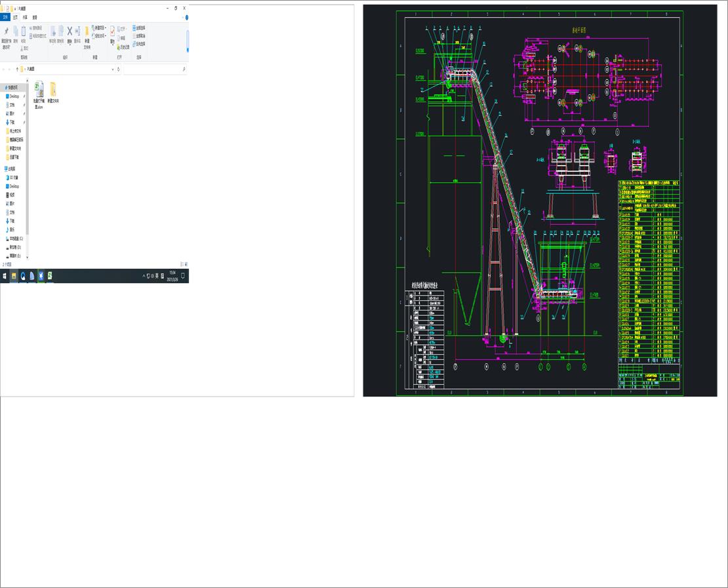
Task: Click Pin to Quick access ribbon icon
Action: pos(6,31)
